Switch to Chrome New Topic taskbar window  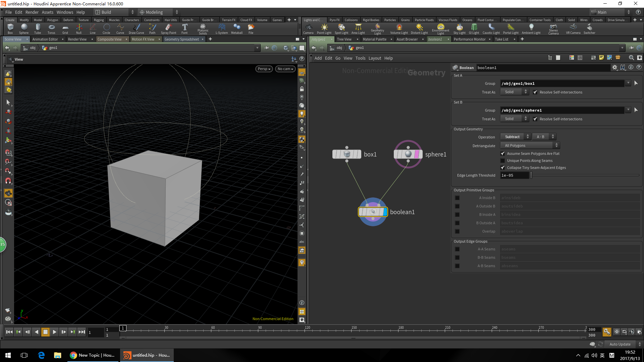pyautogui.click(x=93, y=355)
